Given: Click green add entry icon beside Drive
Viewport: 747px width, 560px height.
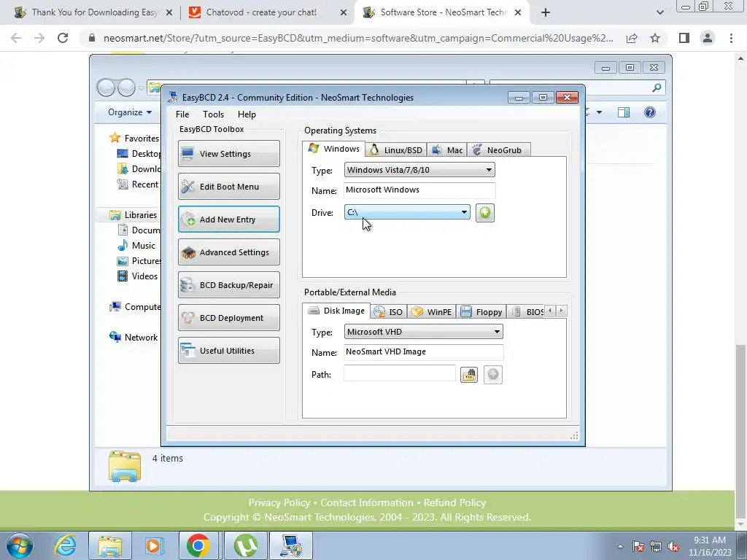Looking at the screenshot, I should (484, 213).
